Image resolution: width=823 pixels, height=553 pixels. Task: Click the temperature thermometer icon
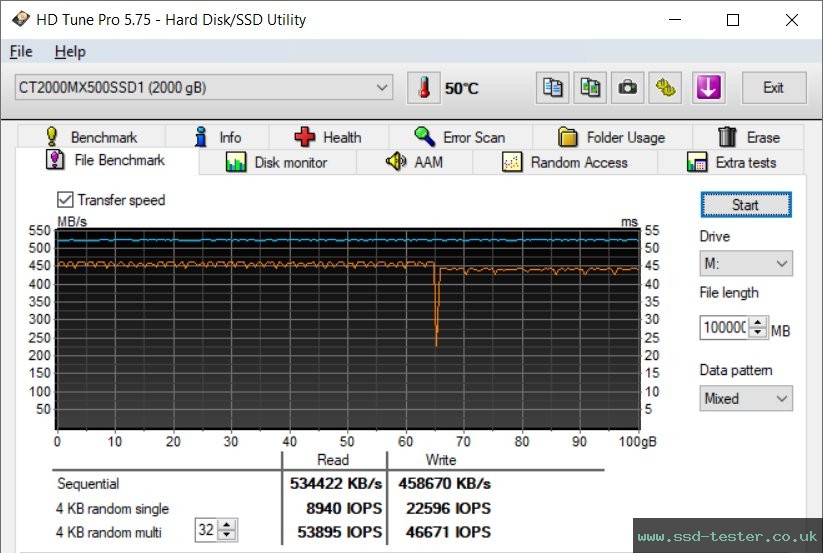[424, 88]
